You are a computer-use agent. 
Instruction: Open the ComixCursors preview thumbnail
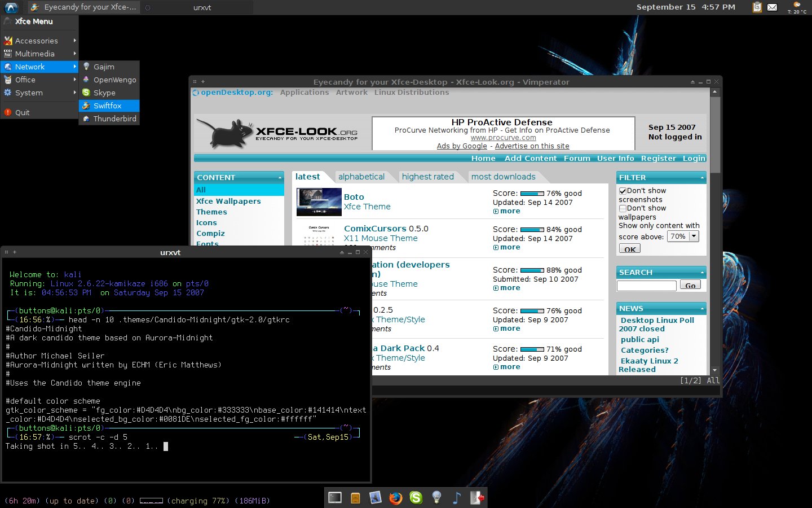click(319, 234)
